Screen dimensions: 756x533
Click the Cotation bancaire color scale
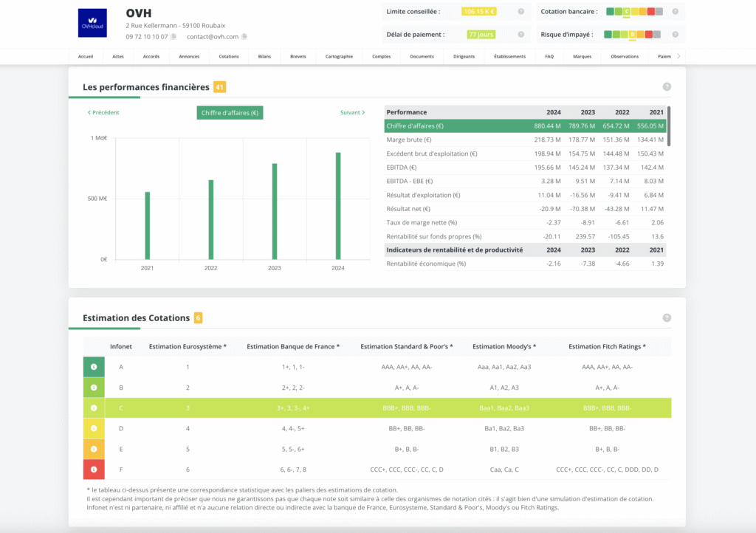tap(634, 12)
